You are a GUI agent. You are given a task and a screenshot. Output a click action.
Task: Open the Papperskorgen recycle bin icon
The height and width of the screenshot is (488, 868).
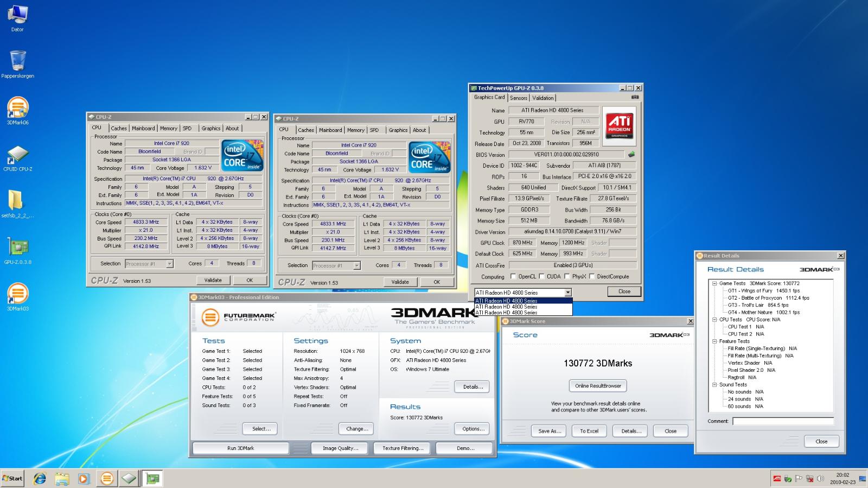tap(17, 64)
